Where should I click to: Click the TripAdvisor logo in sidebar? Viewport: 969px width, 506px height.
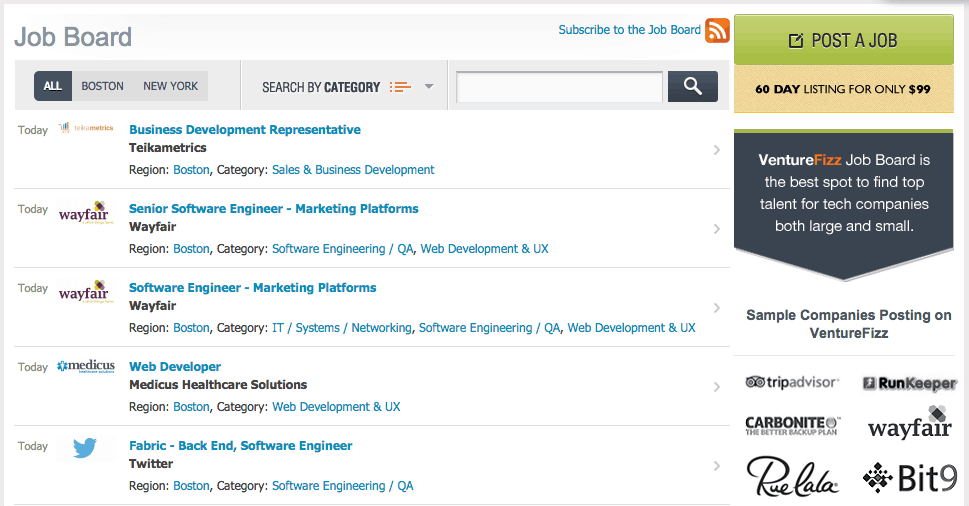coord(792,382)
